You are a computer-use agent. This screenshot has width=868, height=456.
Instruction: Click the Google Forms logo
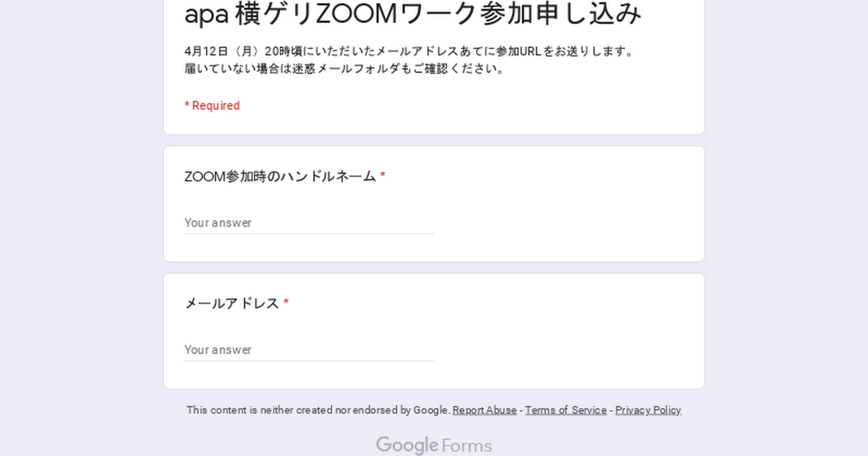(x=434, y=445)
